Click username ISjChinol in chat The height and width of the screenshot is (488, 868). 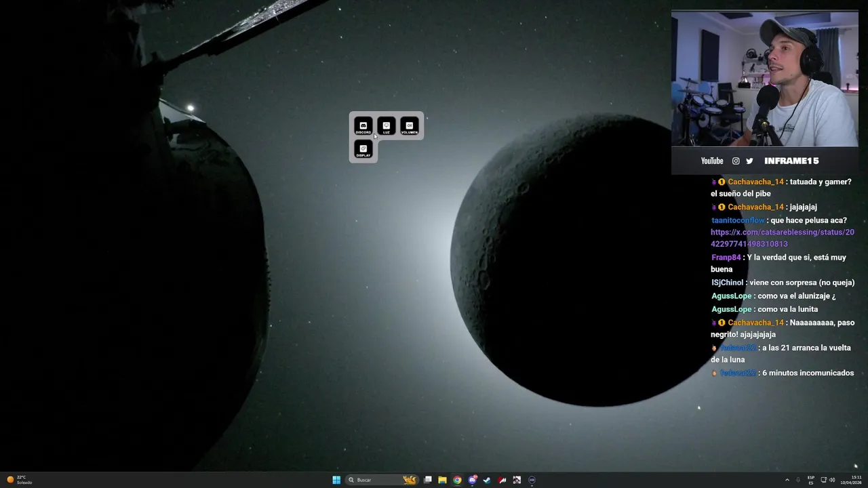point(727,283)
